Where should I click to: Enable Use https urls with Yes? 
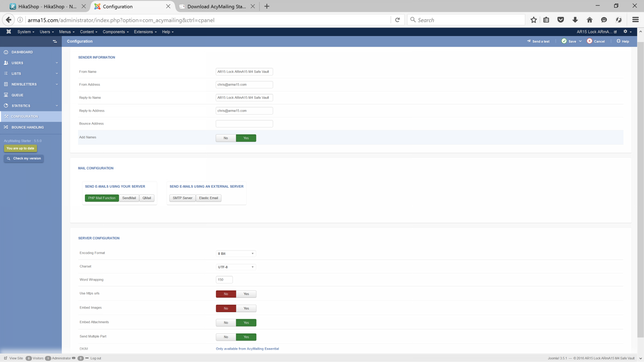tap(246, 294)
